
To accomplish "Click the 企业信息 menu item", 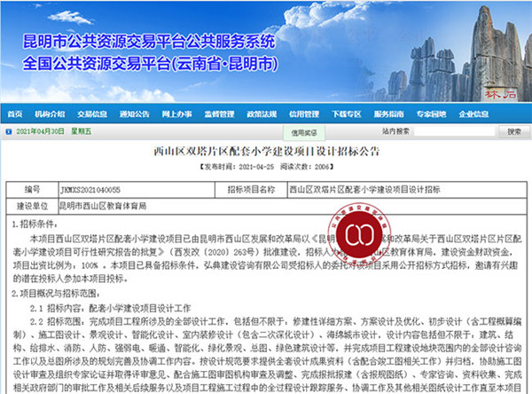I will click(x=471, y=114).
